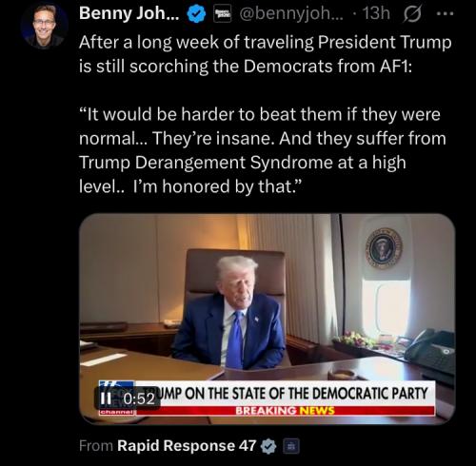Click Rapid Response 47's verified badge
This screenshot has height=466, width=476.
[x=268, y=446]
